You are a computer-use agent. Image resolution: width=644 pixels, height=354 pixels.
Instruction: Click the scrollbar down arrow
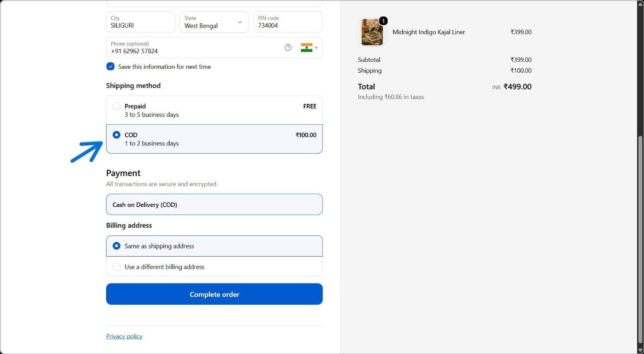[x=641, y=350]
